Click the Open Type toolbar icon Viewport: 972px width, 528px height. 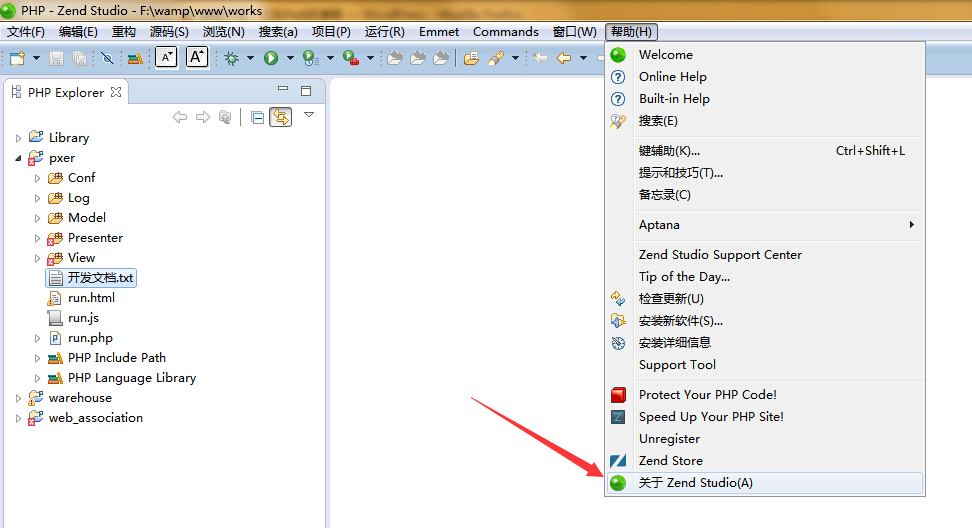pyautogui.click(x=471, y=58)
